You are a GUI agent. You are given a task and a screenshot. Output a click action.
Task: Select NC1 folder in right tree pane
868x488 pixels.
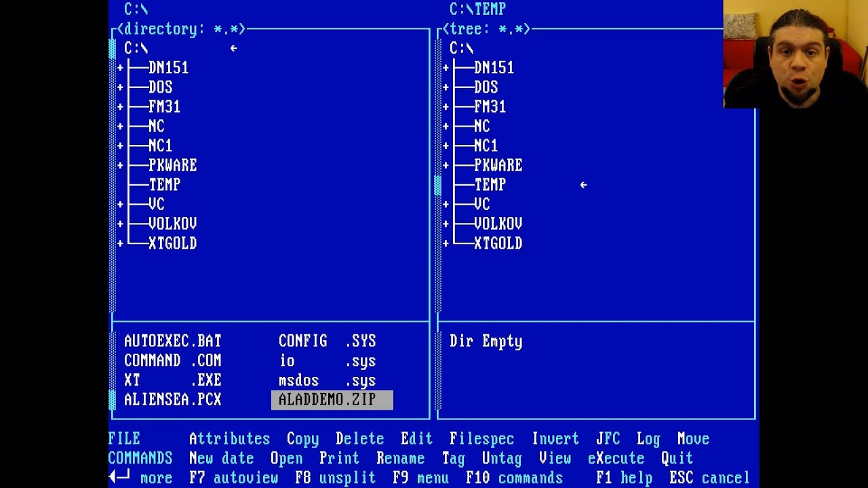pyautogui.click(x=486, y=146)
